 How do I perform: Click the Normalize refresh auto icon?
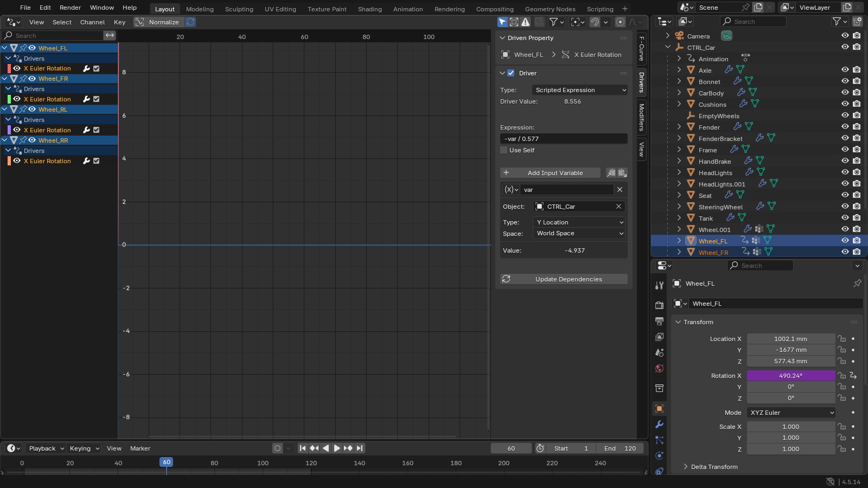(190, 22)
